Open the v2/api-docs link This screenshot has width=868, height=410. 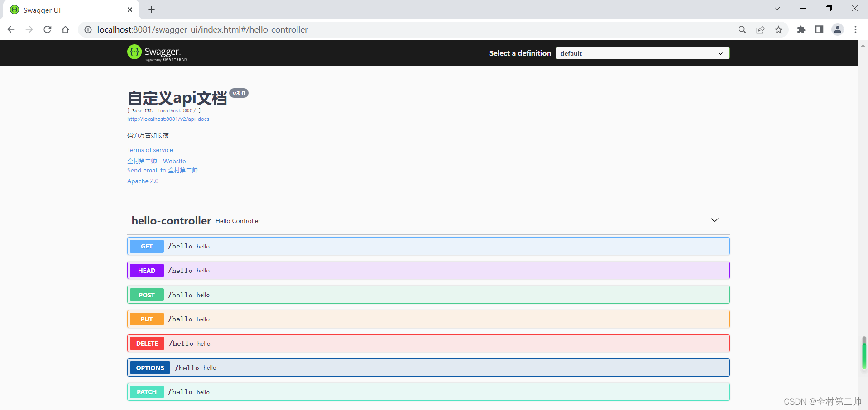(168, 119)
